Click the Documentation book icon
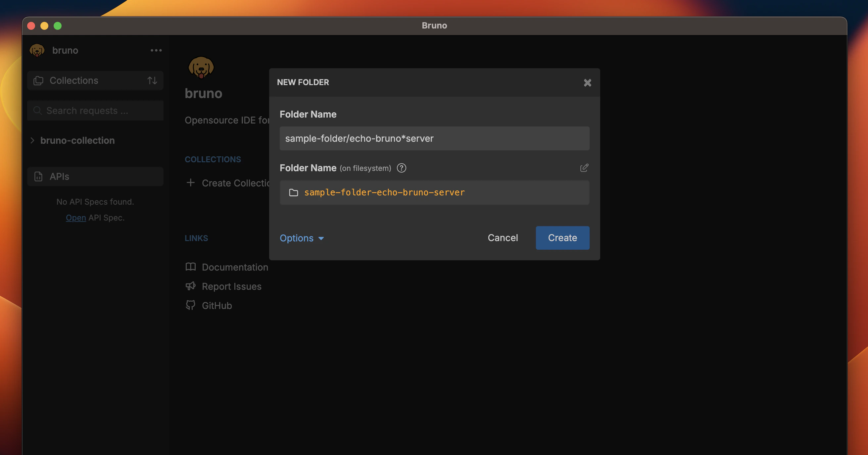 click(x=191, y=267)
